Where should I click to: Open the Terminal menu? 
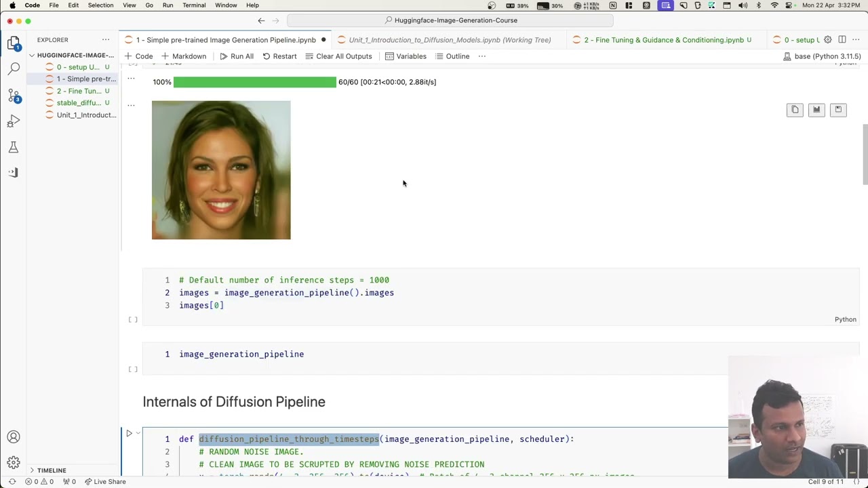point(194,5)
